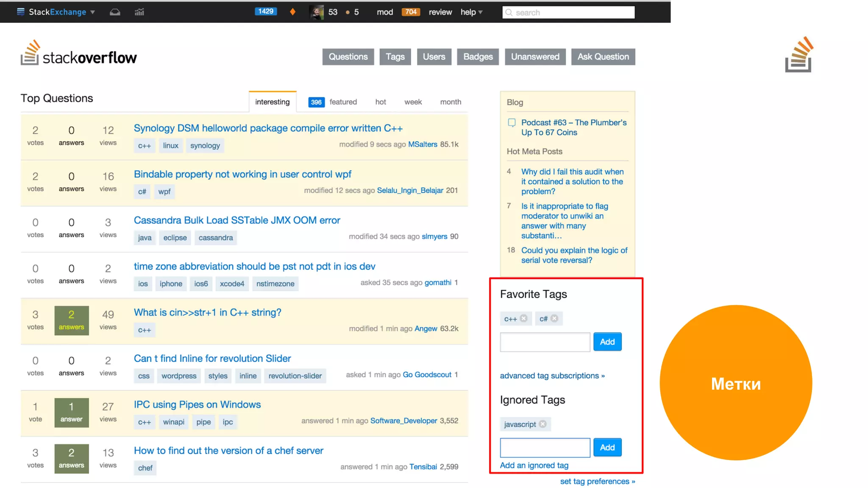Focus the ignored tag input field
Image resolution: width=868 pixels, height=488 pixels.
pos(545,448)
